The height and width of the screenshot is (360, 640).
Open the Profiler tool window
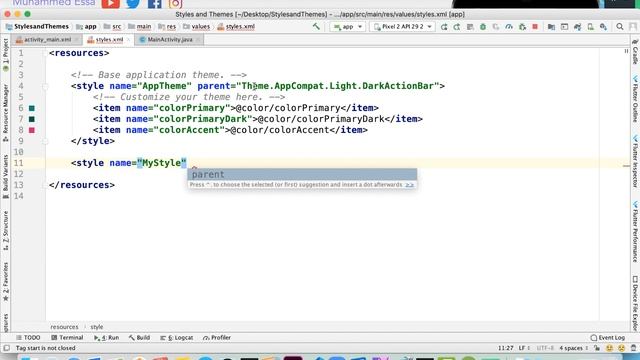click(217, 338)
